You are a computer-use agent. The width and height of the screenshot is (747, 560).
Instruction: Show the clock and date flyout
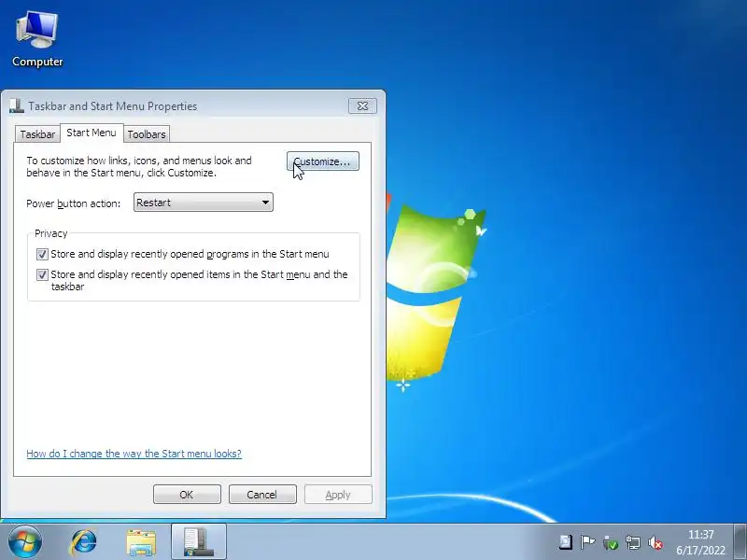pos(701,542)
